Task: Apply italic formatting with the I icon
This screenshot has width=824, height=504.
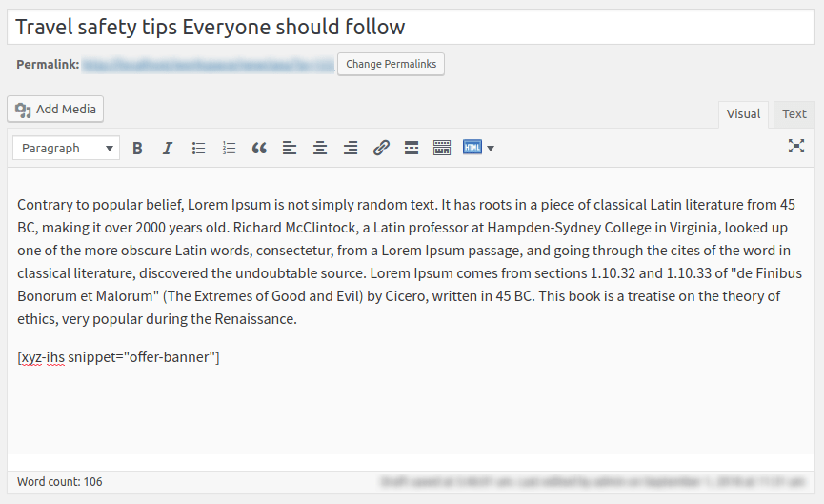Action: (x=168, y=149)
